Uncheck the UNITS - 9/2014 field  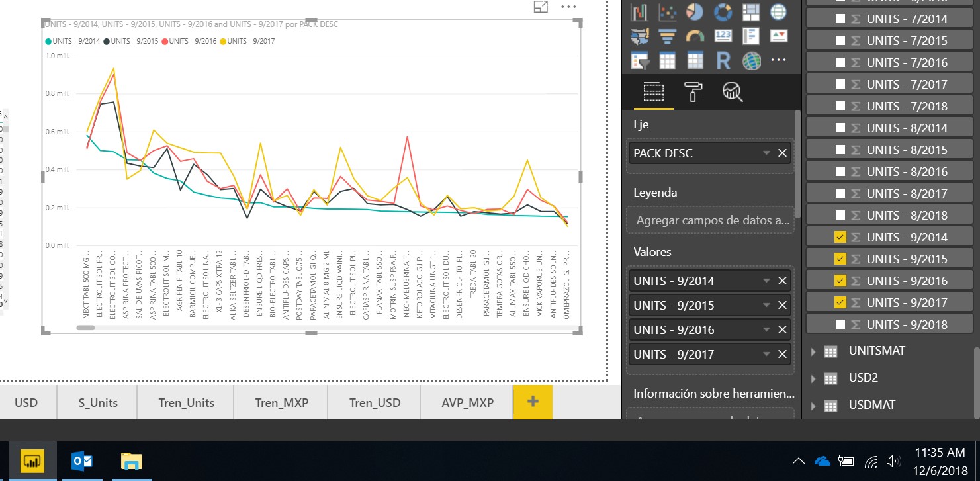840,237
